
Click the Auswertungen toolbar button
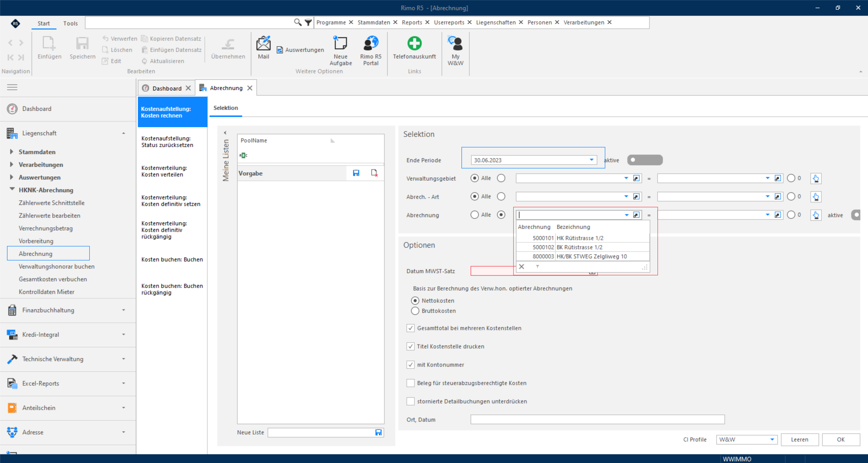300,50
